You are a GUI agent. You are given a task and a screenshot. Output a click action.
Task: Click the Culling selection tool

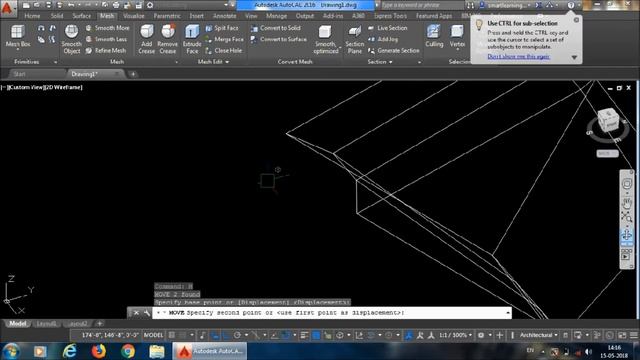434,36
